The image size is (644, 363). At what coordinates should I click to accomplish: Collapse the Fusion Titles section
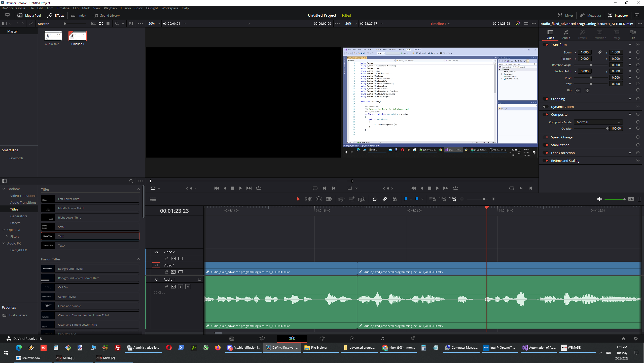[138, 259]
